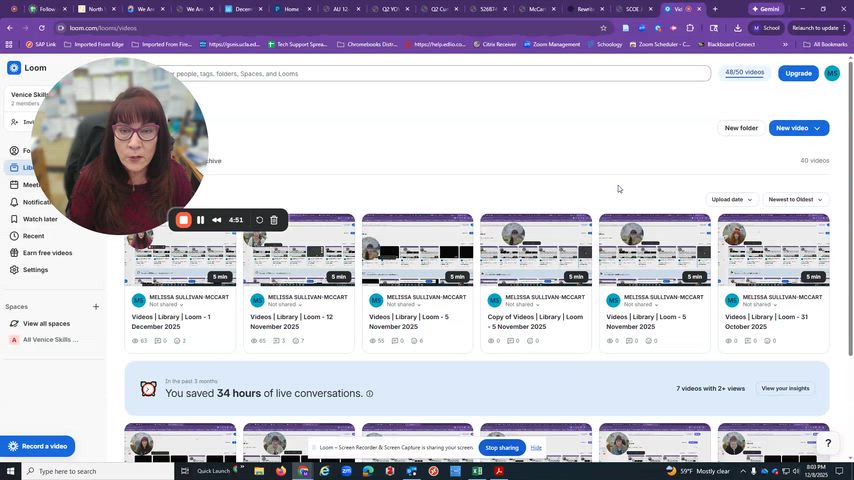The height and width of the screenshot is (480, 854).
Task: Open the Newest to Oldest dropdown
Action: [795, 199]
